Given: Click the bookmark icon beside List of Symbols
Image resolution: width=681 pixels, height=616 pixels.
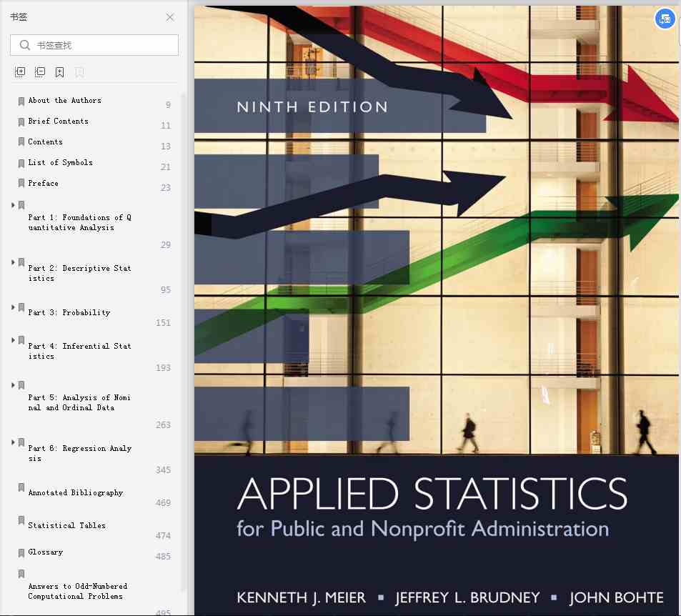Looking at the screenshot, I should click(21, 164).
